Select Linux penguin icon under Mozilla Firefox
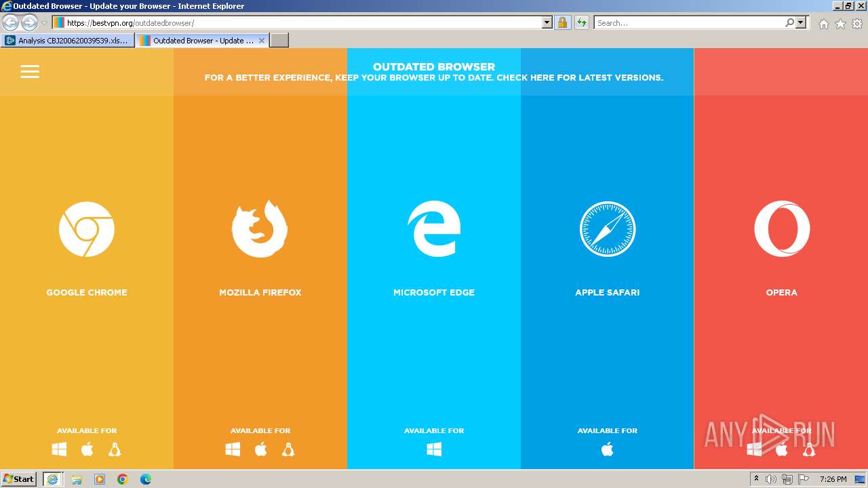 point(288,449)
